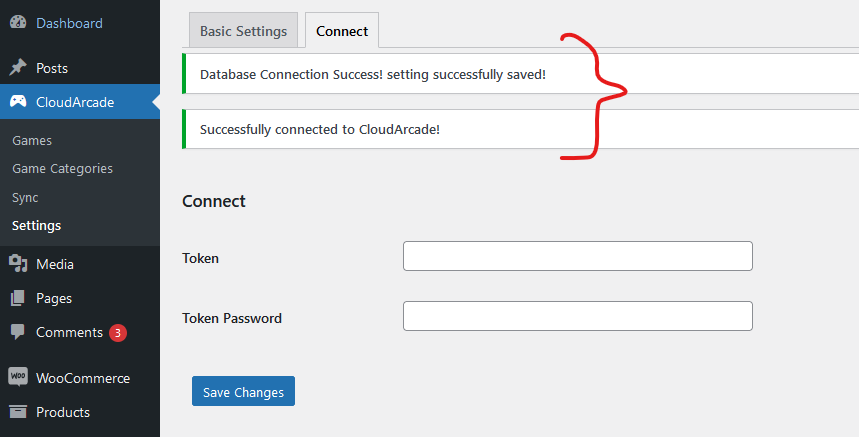The image size is (859, 437).
Task: Click the Posts pushpin icon
Action: click(18, 67)
